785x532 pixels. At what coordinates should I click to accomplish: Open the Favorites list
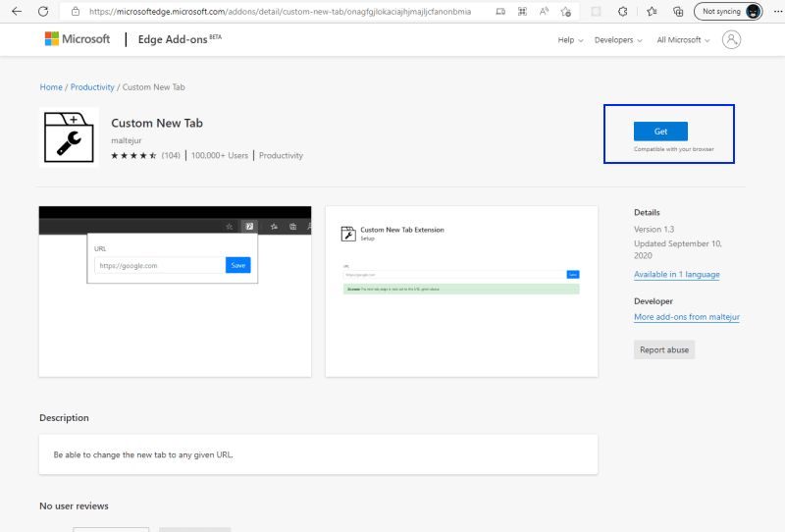coord(652,11)
